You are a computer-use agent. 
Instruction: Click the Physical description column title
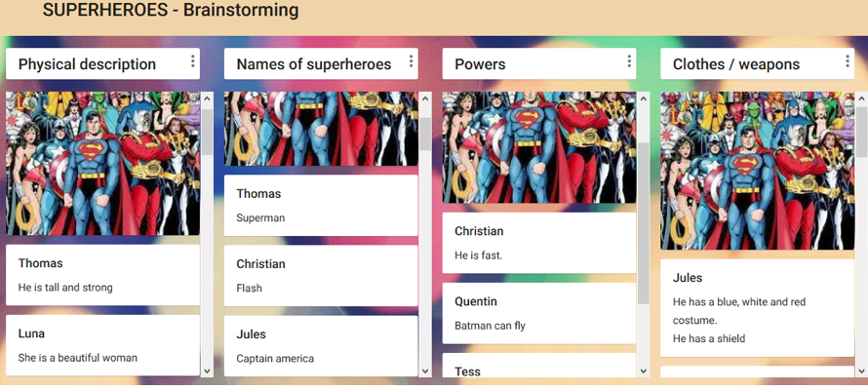[87, 64]
